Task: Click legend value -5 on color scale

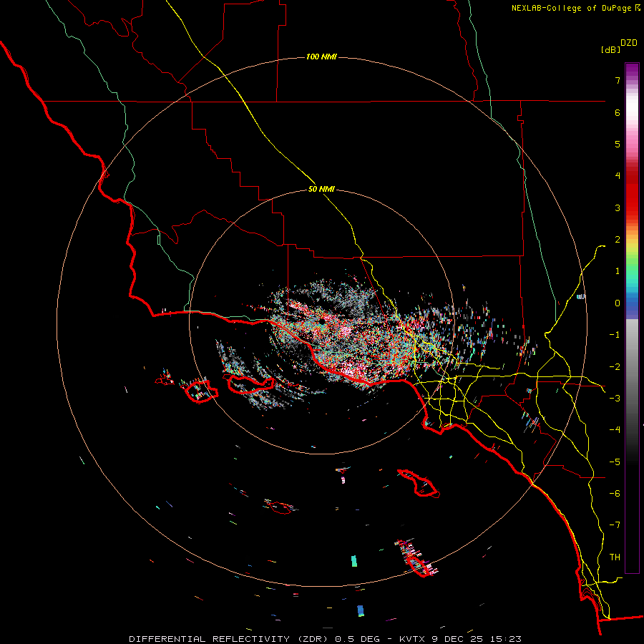Action: pos(615,462)
